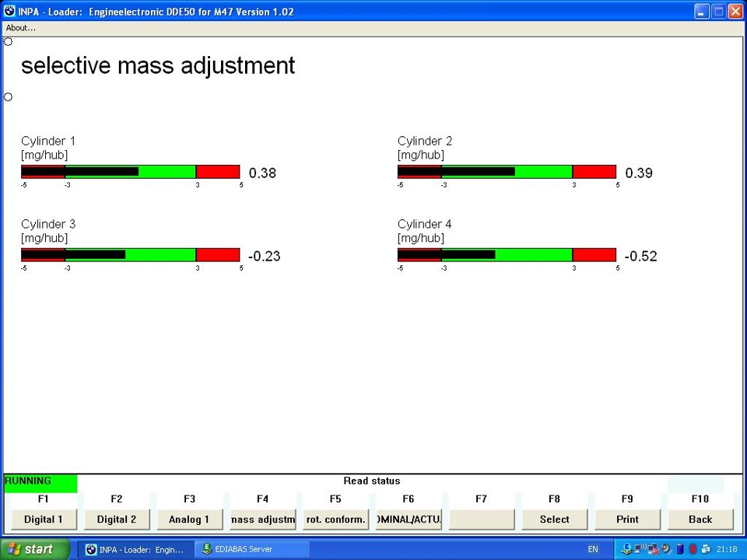Select the -0.23 value for Cylinder 3
Image resolution: width=747 pixels, height=560 pixels.
pyautogui.click(x=265, y=256)
